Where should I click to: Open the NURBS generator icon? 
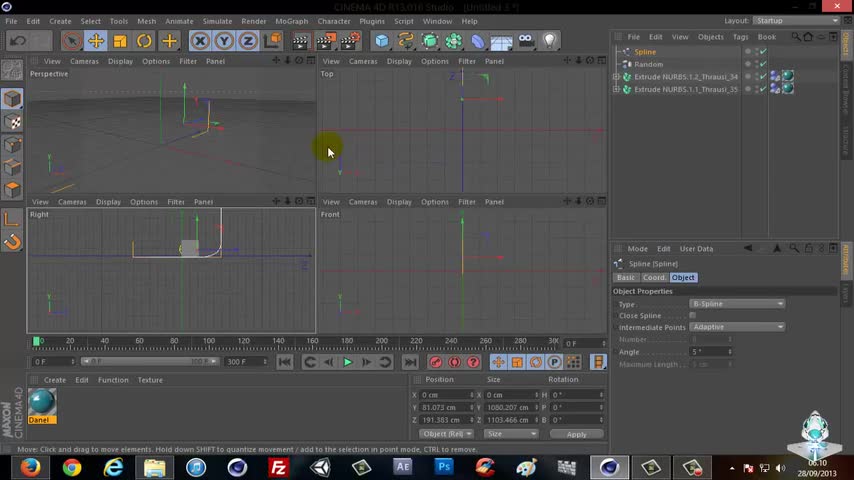pyautogui.click(x=430, y=41)
